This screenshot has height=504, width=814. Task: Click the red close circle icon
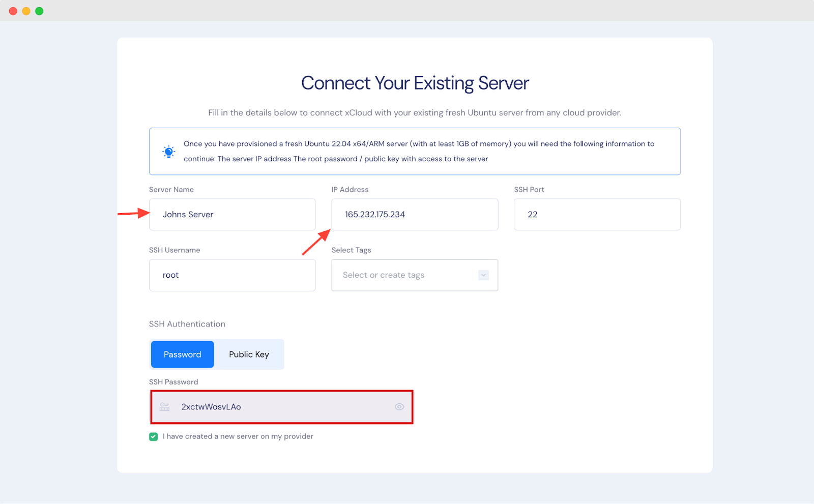13,10
